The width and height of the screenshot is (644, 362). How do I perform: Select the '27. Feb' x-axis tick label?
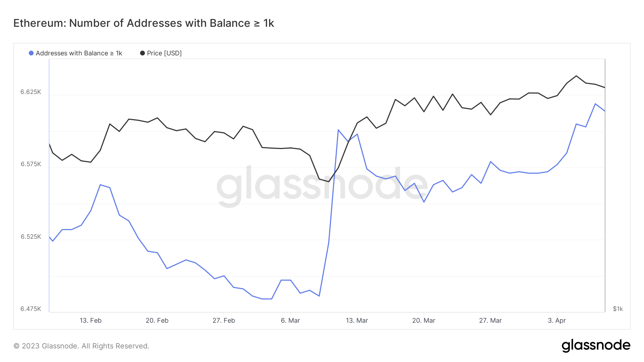224,321
